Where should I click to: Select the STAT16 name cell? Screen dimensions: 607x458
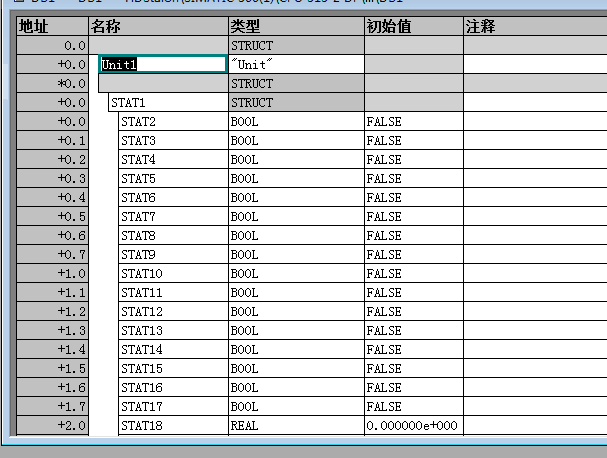pyautogui.click(x=173, y=387)
